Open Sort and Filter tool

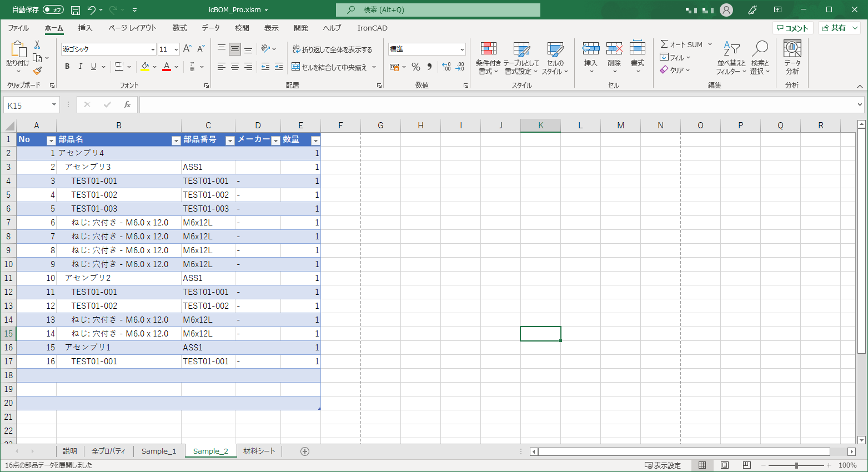731,58
